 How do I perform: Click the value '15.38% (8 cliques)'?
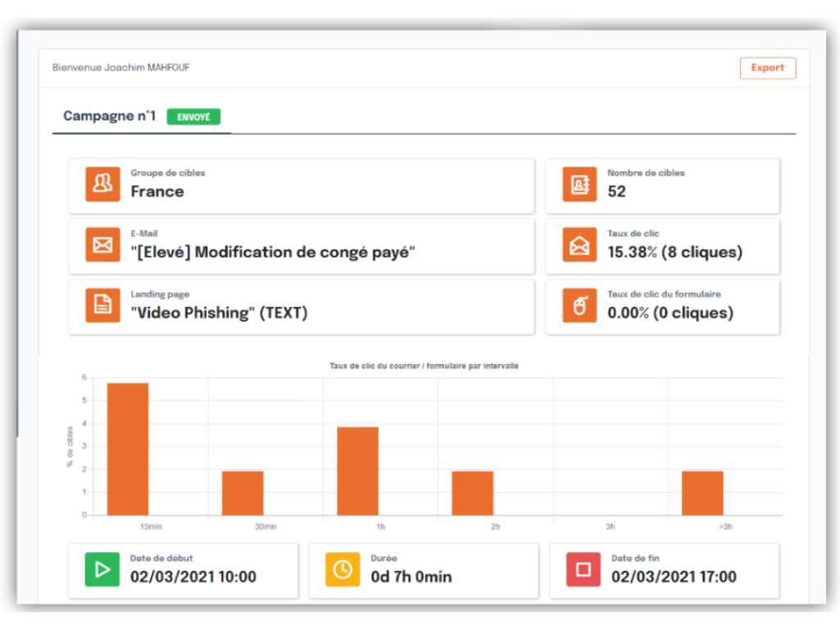pyautogui.click(x=675, y=253)
